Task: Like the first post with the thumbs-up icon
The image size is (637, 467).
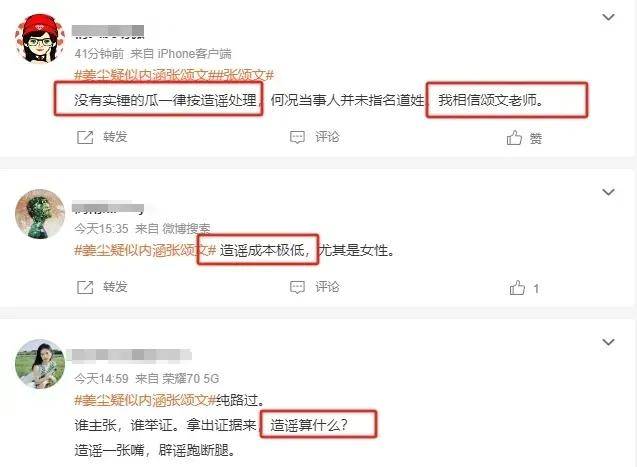Action: click(x=514, y=138)
